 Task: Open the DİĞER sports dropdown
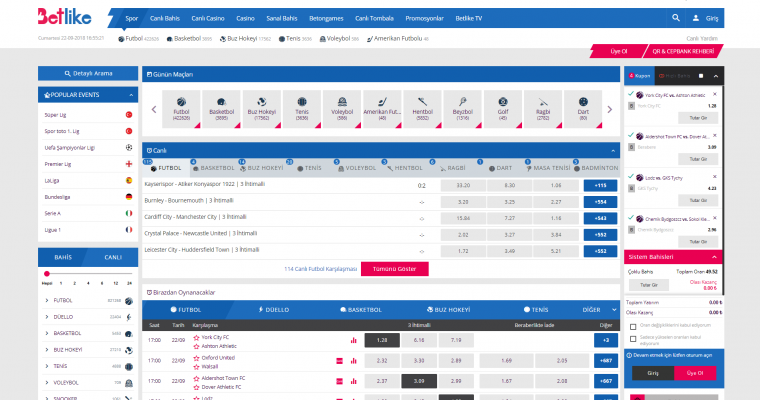(x=600, y=310)
